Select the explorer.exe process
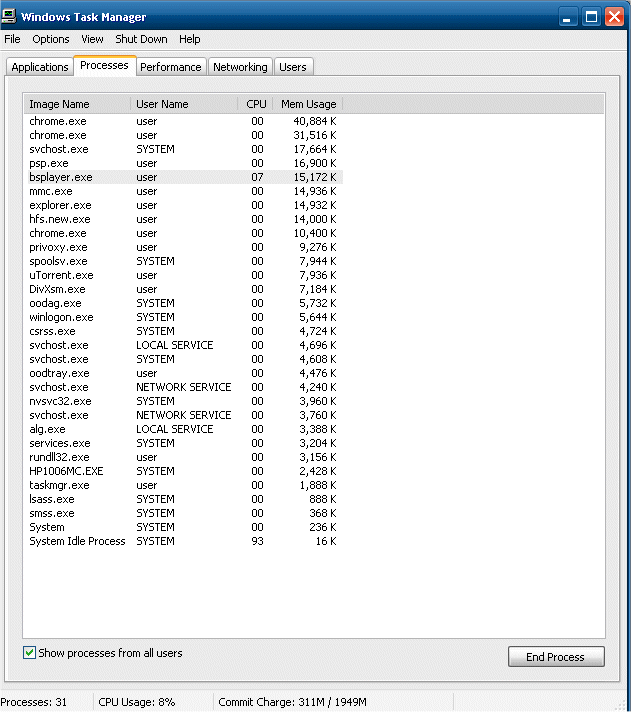631x712 pixels. point(183,205)
